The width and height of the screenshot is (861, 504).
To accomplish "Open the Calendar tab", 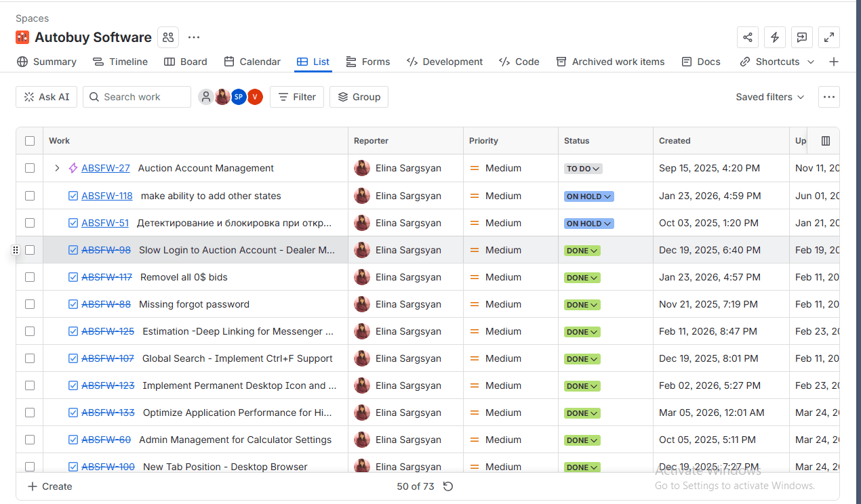I will coord(252,62).
